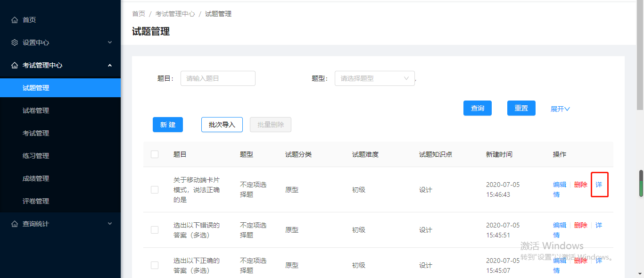The image size is (644, 278).
Task: Click the 批次导入 button
Action: point(222,125)
